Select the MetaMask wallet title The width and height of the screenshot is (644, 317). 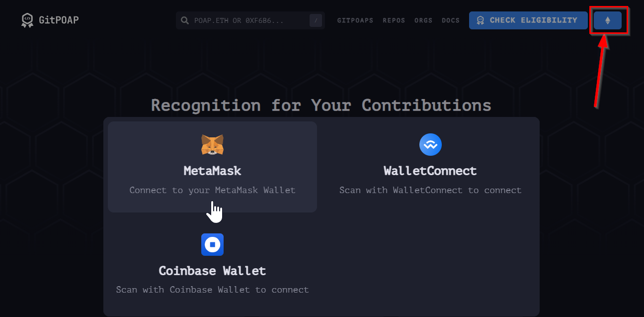click(x=212, y=171)
